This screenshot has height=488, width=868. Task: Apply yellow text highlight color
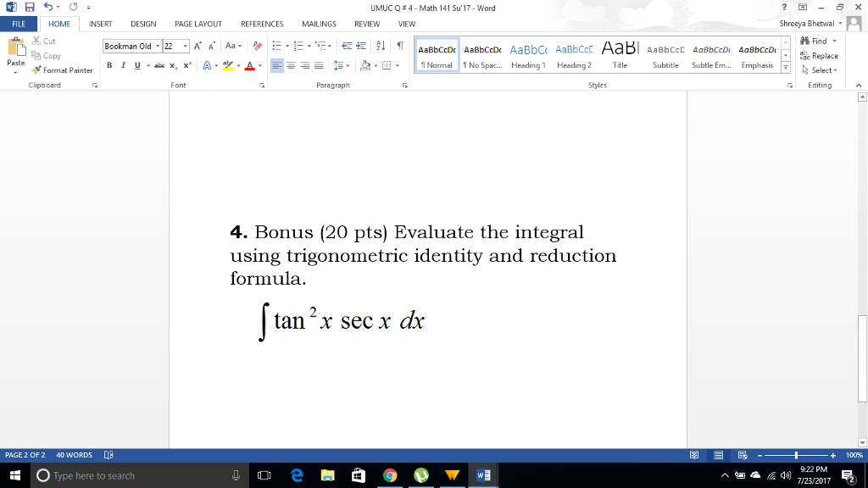226,66
